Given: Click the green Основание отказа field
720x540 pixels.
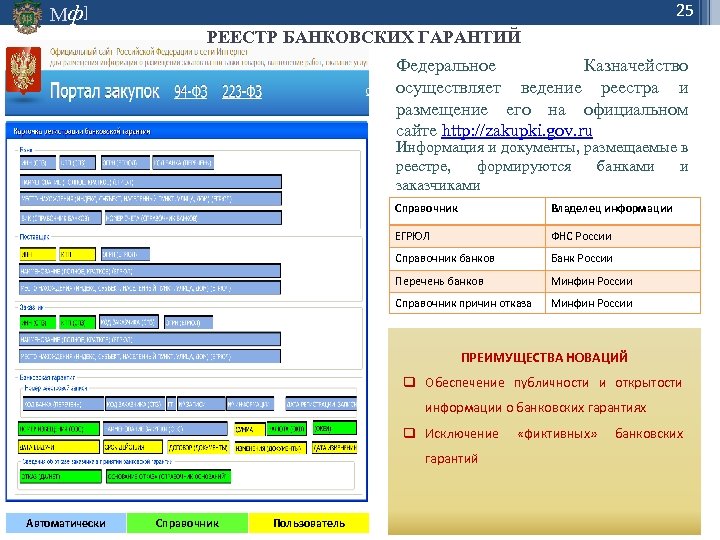Looking at the screenshot, I should coord(169,477).
